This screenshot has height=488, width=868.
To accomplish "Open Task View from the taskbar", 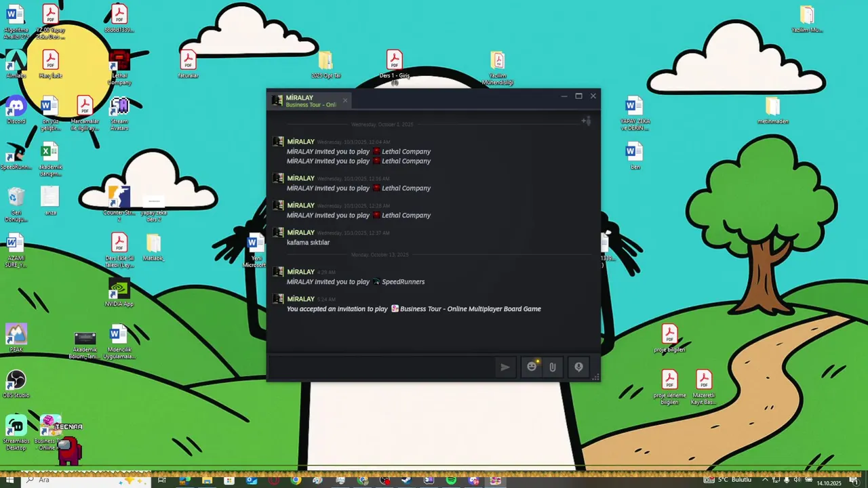I will click(x=162, y=480).
